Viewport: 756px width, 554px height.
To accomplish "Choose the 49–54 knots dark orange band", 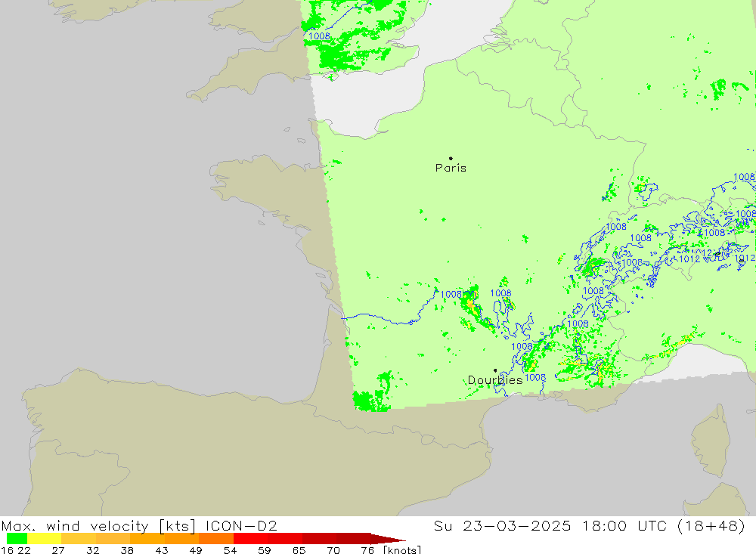I will [x=216, y=539].
